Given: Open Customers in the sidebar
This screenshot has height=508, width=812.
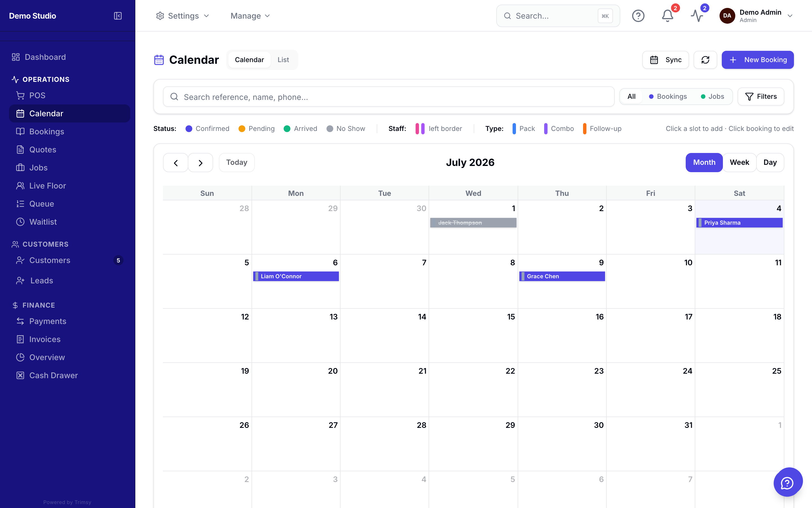Looking at the screenshot, I should [x=69, y=260].
